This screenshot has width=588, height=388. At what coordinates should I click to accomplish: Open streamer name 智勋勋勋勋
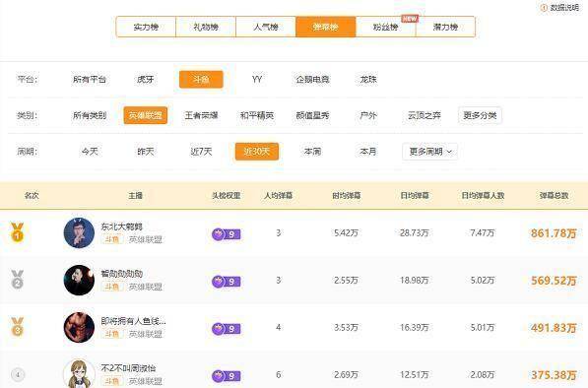(x=121, y=274)
